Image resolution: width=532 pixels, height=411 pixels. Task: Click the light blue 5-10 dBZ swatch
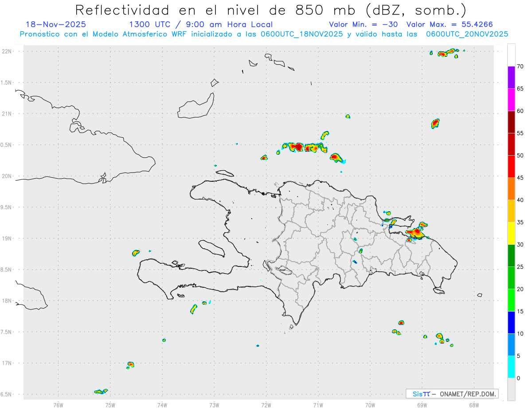pyautogui.click(x=511, y=345)
